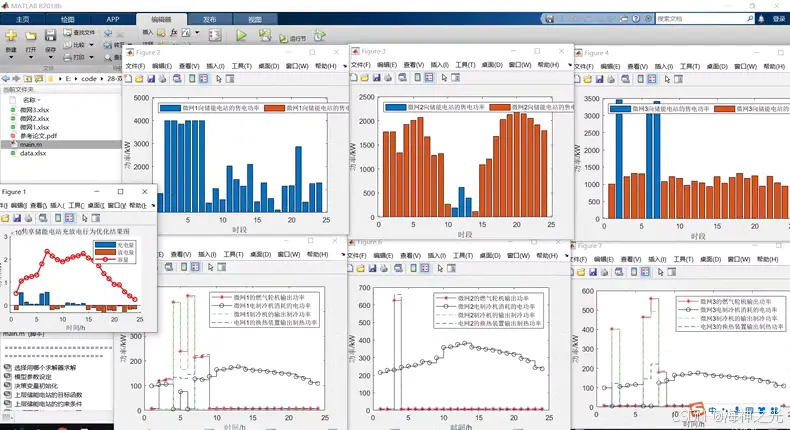Open the Compare dropdown arrow
The height and width of the screenshot is (430, 790).
pos(92,45)
